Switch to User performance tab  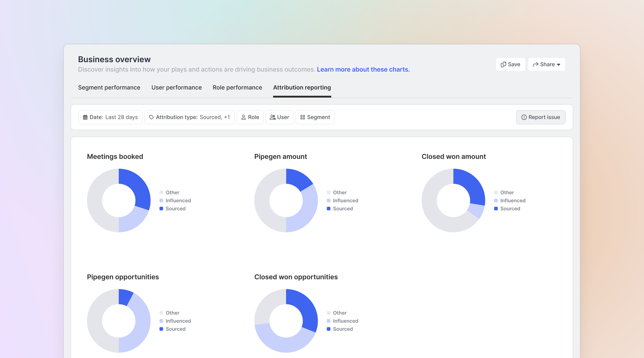(176, 87)
